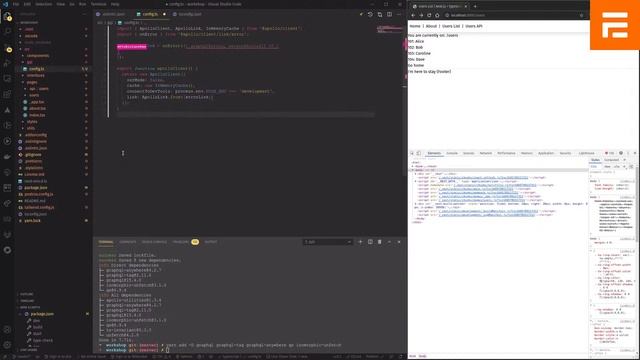This screenshot has height=360, width=640.
Task: Go forward in browser window
Action: click(421, 15)
